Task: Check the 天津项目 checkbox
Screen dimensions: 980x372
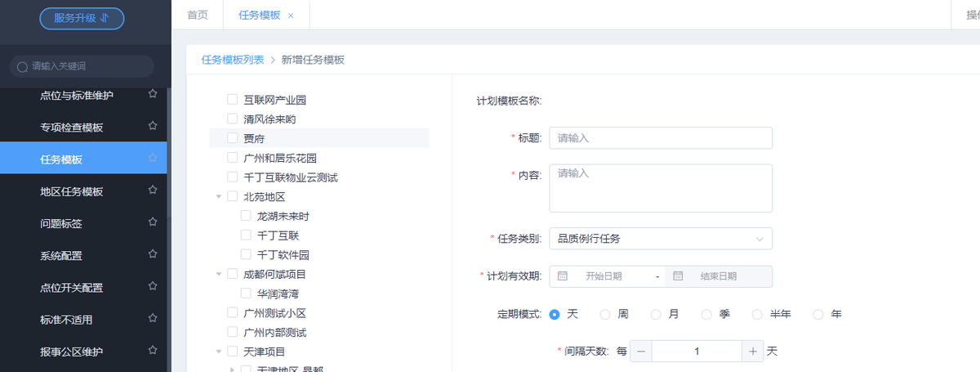Action: coord(232,352)
